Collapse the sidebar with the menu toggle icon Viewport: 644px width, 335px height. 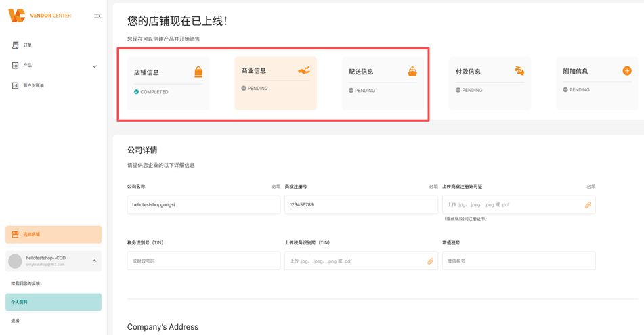(x=98, y=16)
